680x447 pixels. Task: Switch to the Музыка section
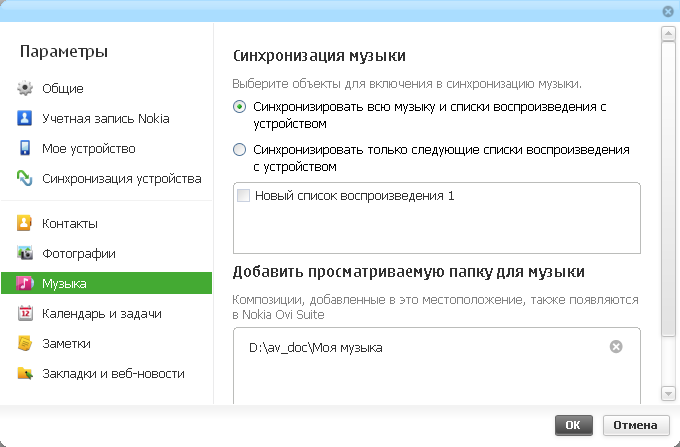[x=107, y=283]
